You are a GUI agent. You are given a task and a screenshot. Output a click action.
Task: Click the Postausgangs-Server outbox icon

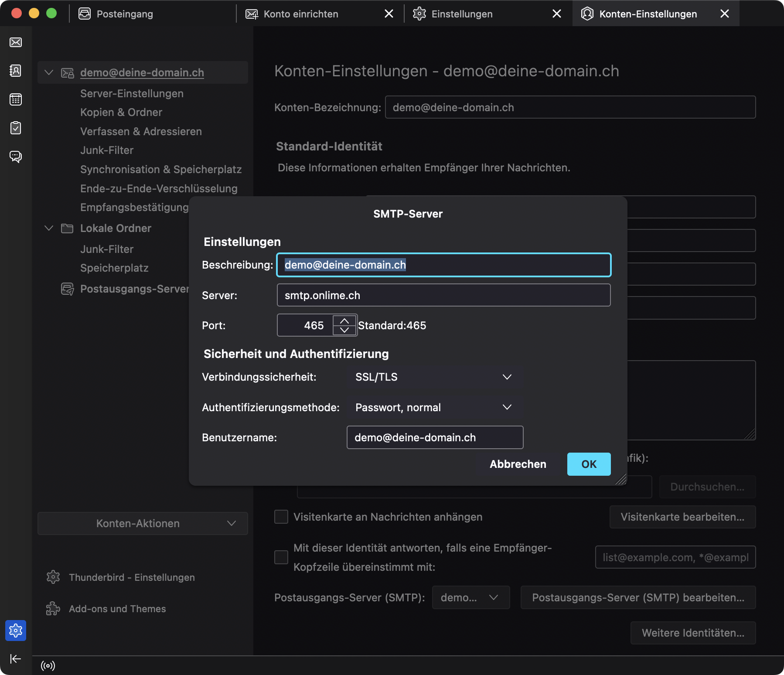(x=67, y=289)
